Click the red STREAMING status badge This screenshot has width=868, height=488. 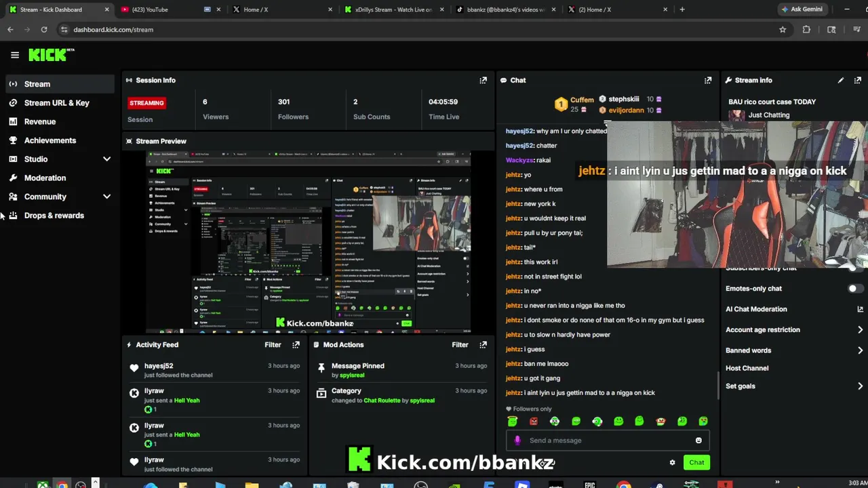(146, 103)
